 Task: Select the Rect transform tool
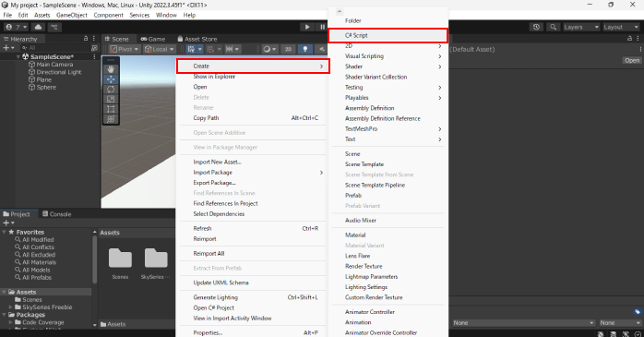click(111, 109)
